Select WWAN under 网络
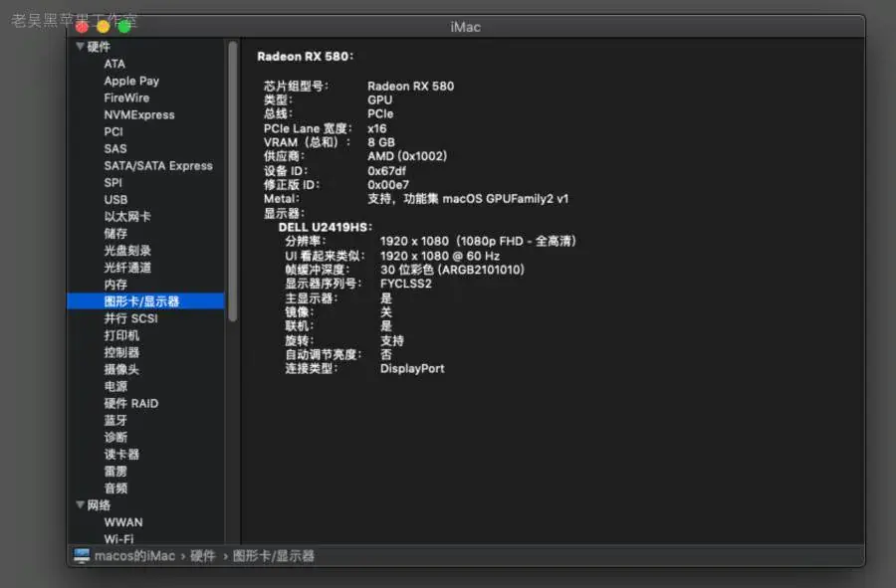The image size is (896, 588). pos(123,522)
